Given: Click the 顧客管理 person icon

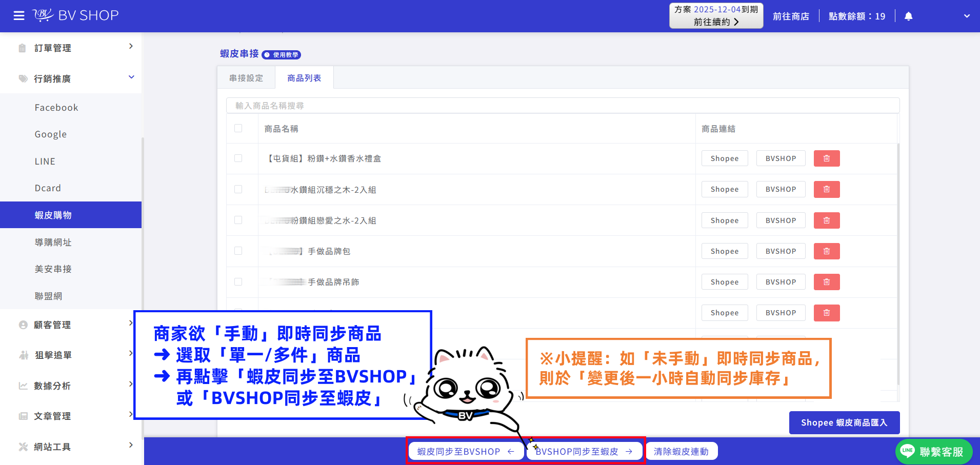Looking at the screenshot, I should (x=23, y=325).
